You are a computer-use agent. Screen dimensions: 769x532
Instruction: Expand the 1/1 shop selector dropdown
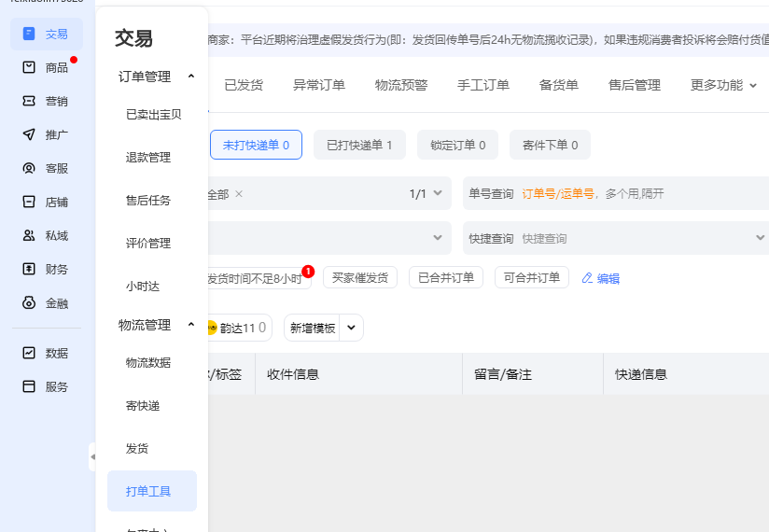click(x=438, y=193)
